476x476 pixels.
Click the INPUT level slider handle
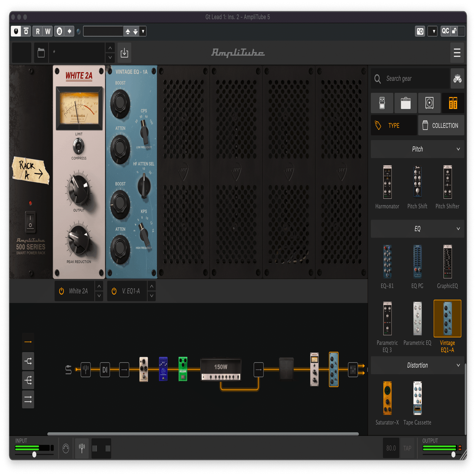click(34, 454)
